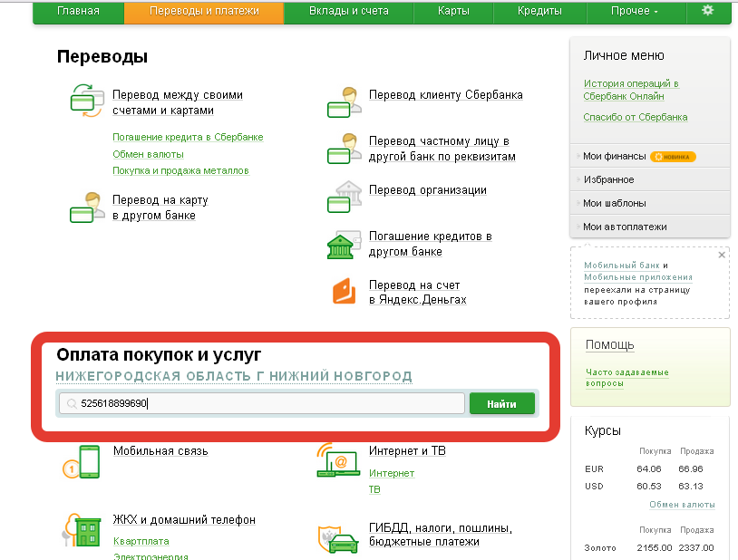Screen dimensions: 738x560
Task: Open ГИБДД, налоги, пошлины, бюджетные платежи
Action: coord(440,535)
